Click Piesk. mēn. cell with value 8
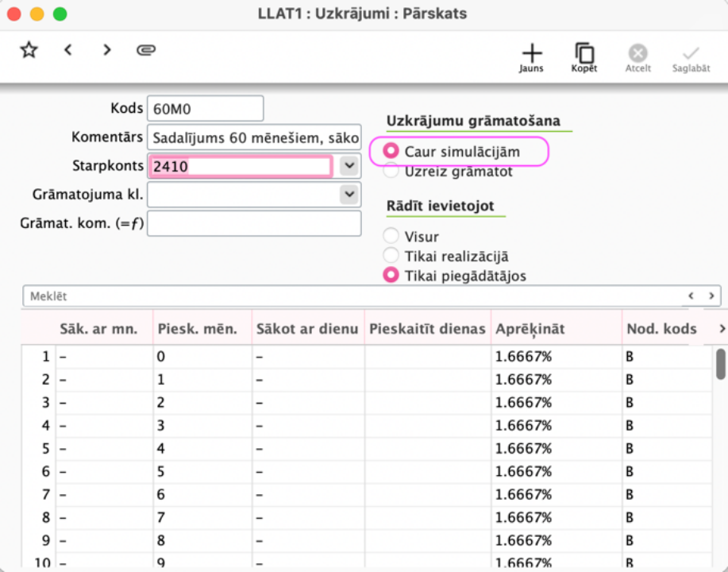Screen dimensions: 728x572 pos(202,540)
